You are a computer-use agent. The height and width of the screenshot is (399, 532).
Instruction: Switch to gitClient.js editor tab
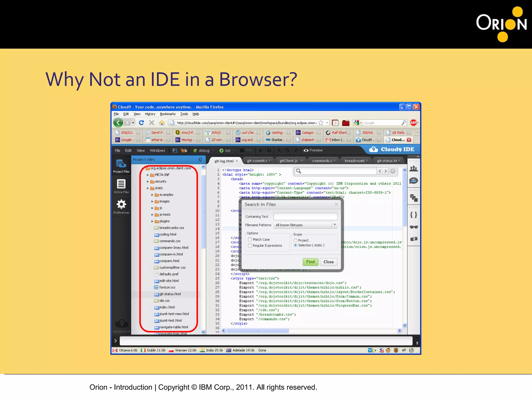tap(288, 161)
